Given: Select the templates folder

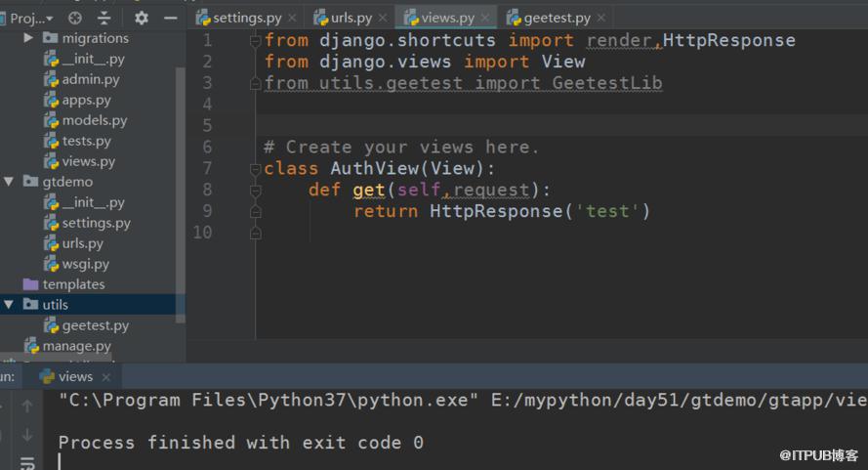Looking at the screenshot, I should (x=73, y=284).
